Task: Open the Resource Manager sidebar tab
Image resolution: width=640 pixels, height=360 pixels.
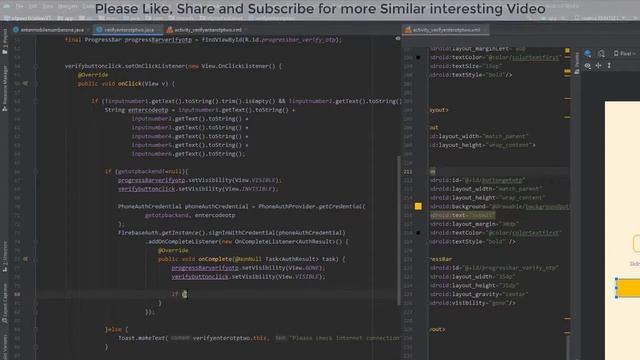Action: (x=5, y=89)
